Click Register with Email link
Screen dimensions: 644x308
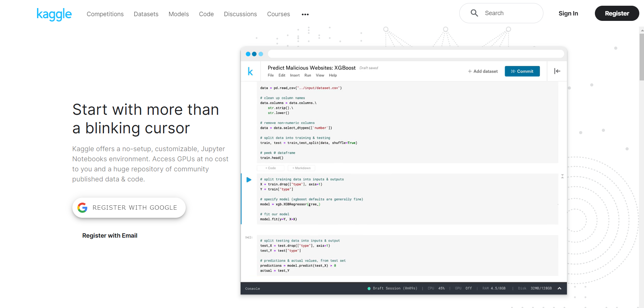(x=110, y=236)
